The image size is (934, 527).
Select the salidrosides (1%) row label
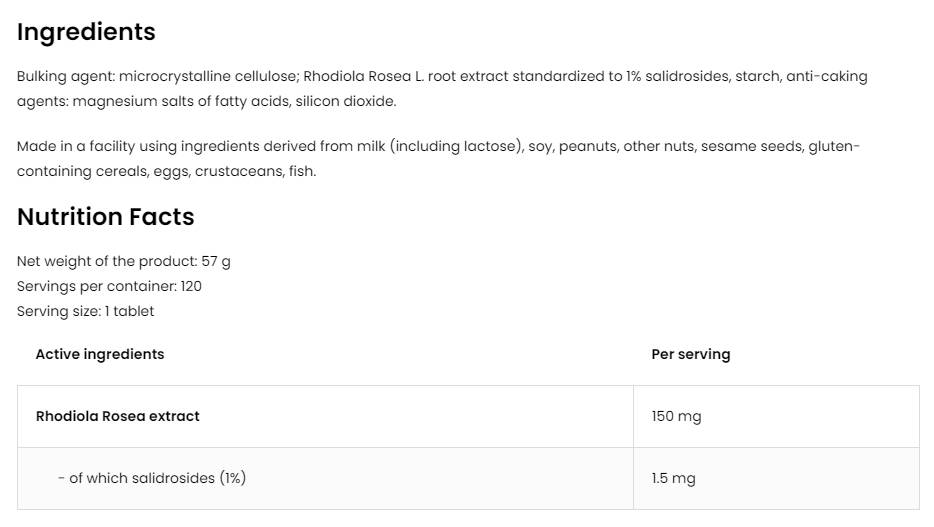click(151, 478)
